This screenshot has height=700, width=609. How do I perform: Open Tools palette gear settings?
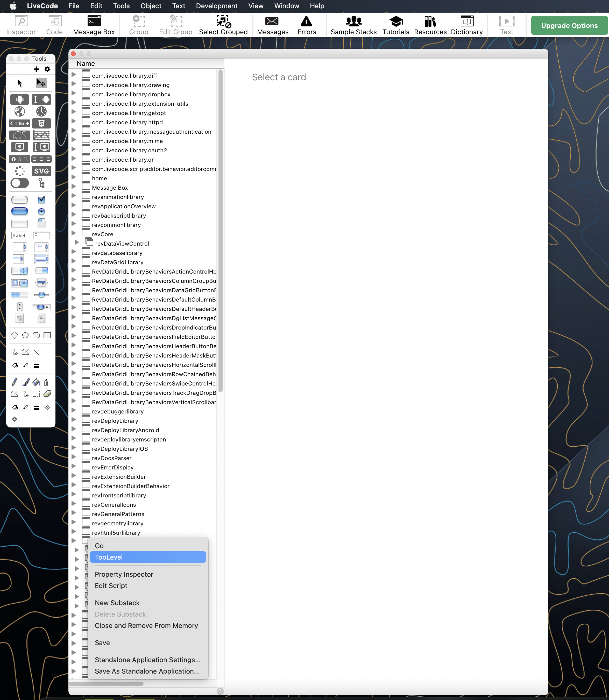pyautogui.click(x=47, y=69)
